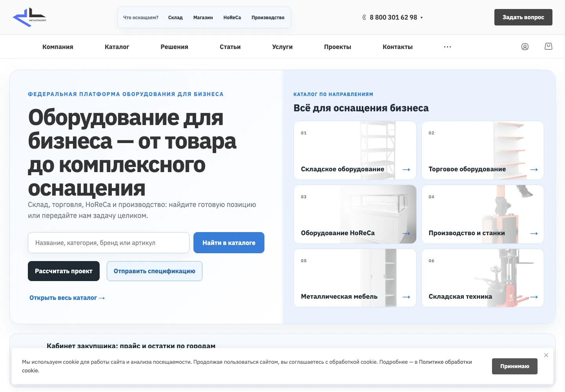Click the Задать вопрос button
This screenshot has width=565, height=392.
[523, 17]
